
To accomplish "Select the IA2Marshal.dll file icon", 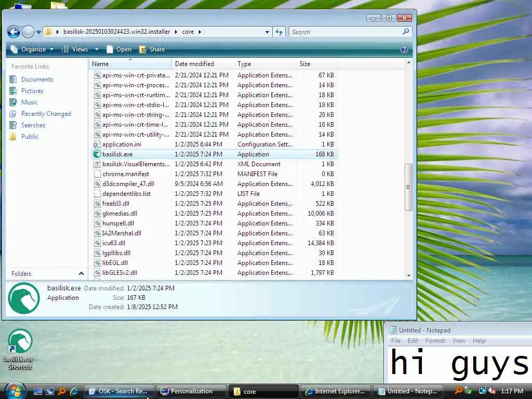I will 97,233.
